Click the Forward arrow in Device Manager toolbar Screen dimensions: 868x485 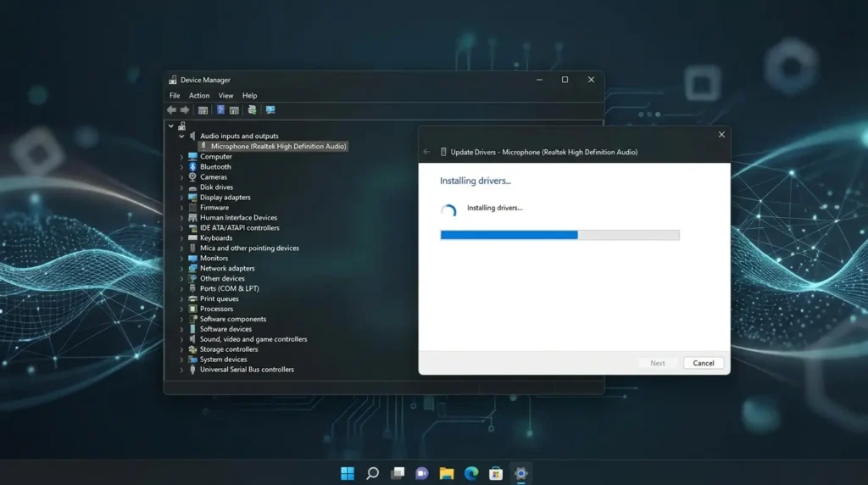point(185,109)
